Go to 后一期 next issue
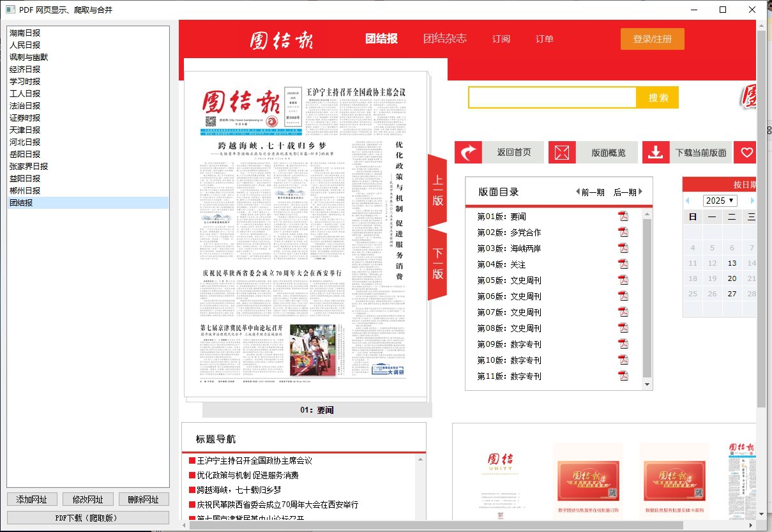 [624, 192]
